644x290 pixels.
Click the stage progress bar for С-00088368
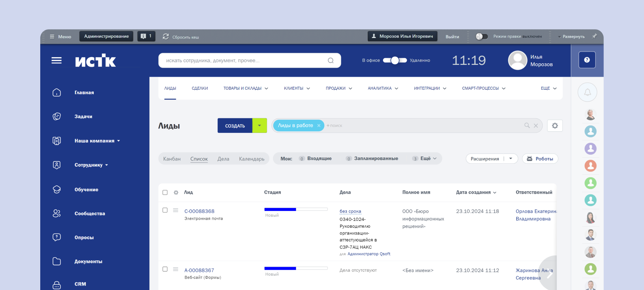(296, 209)
